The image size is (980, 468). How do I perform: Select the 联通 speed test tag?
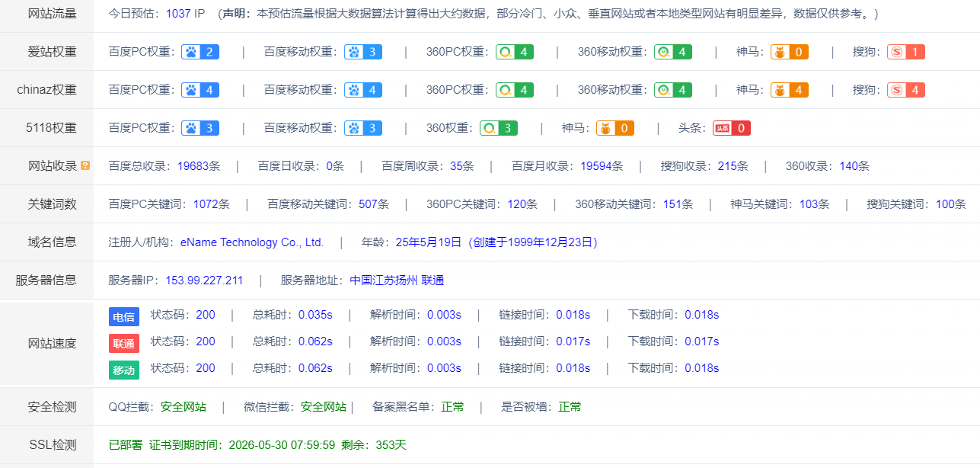(x=124, y=344)
